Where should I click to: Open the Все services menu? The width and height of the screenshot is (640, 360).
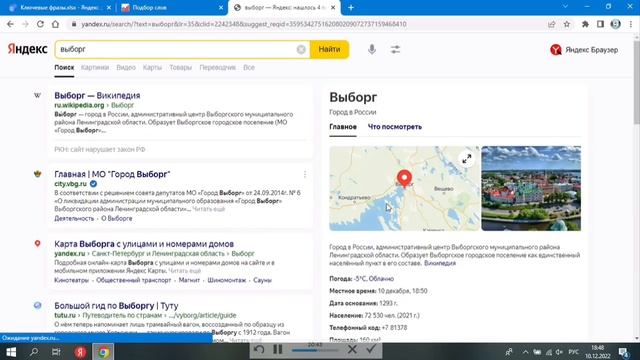pyautogui.click(x=249, y=68)
